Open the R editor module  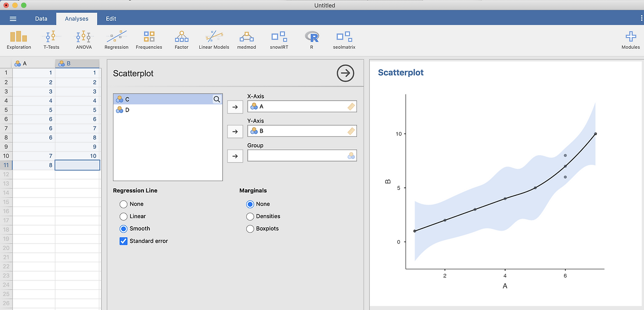pyautogui.click(x=311, y=40)
